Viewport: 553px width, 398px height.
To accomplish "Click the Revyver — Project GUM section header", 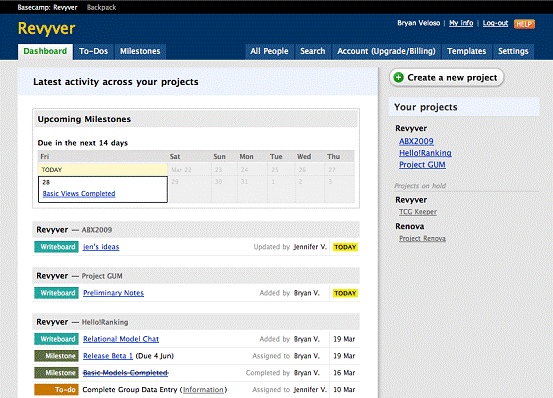I will click(x=196, y=276).
